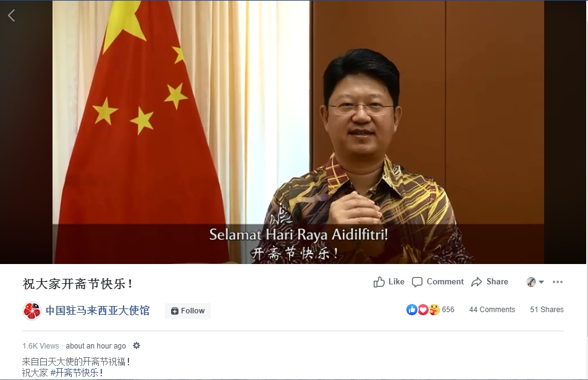588x380 pixels.
Task: View the 44 Comments list
Action: [492, 310]
